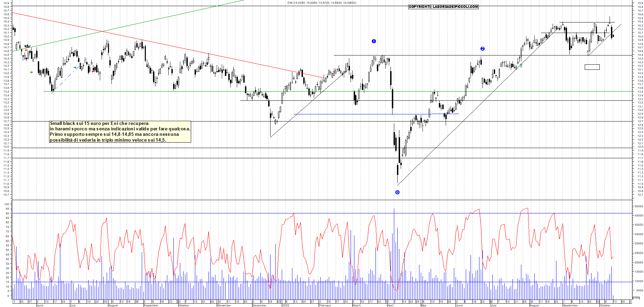644x307 pixels.
Task: Click the blue wave marker numbered 2
Action: (482, 49)
